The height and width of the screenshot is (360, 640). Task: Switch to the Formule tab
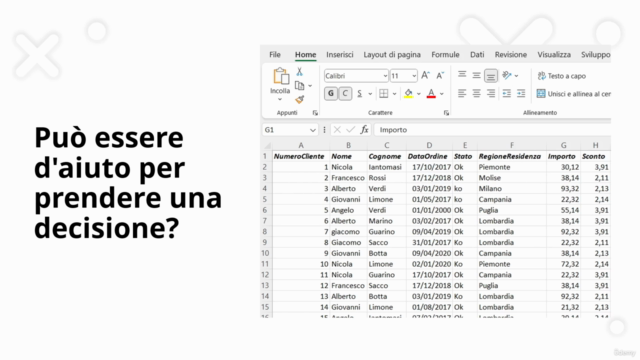(x=445, y=55)
